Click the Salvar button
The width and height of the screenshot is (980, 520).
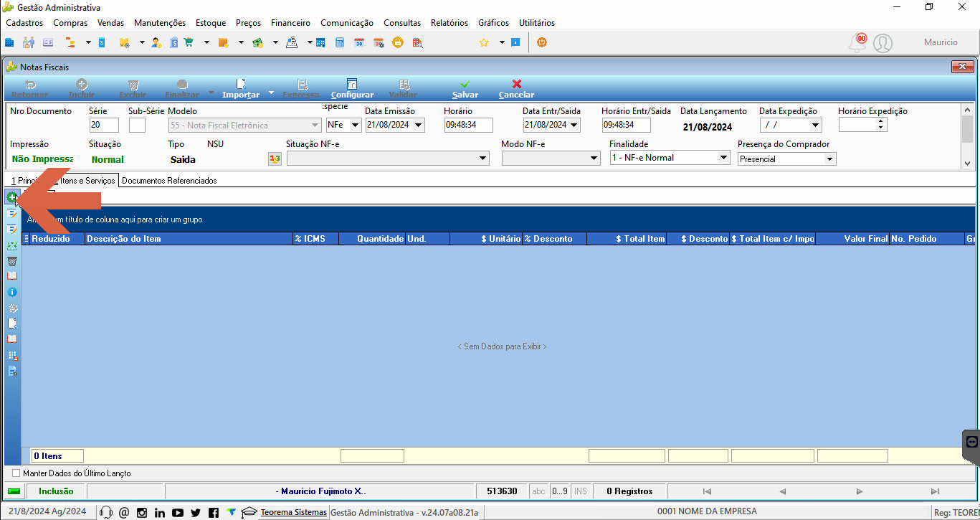pos(465,89)
